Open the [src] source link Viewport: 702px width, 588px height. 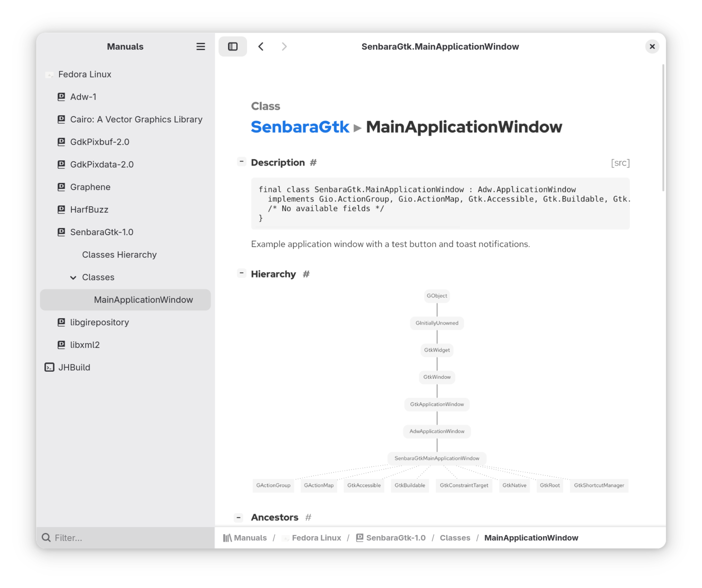620,163
